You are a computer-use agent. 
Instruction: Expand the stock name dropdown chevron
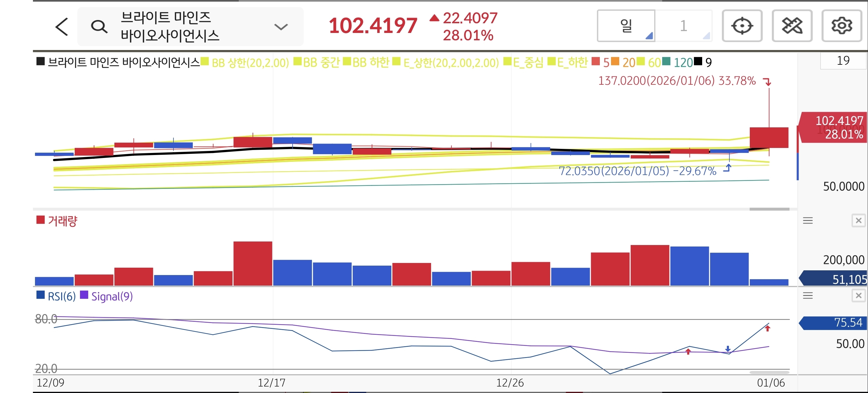click(281, 27)
